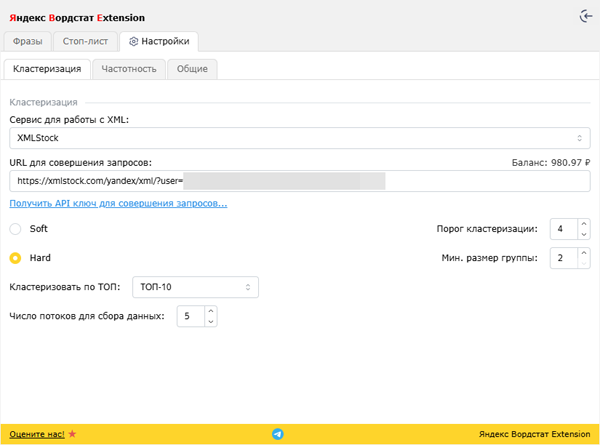The image size is (600, 445).
Task: Click the Оцените нас! link
Action: pyautogui.click(x=37, y=434)
